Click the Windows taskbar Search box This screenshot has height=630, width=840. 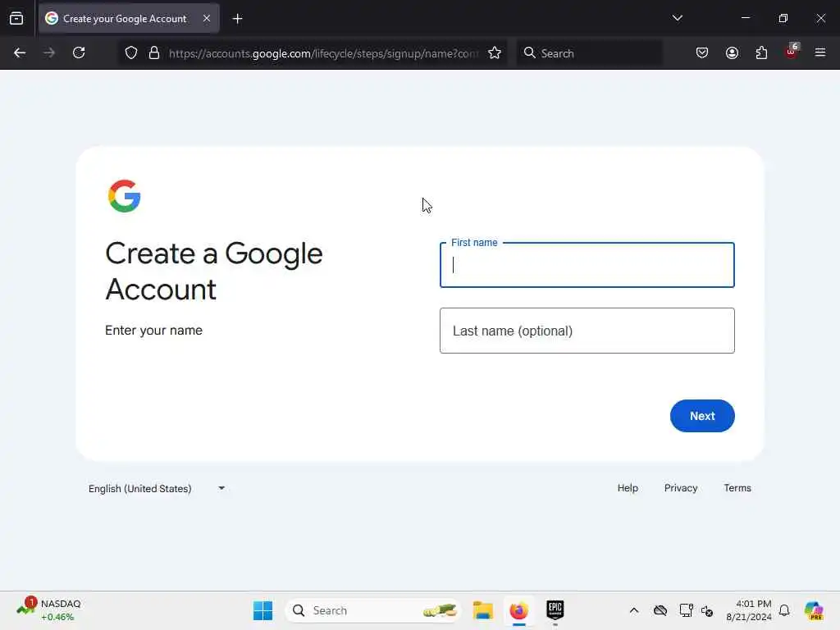(x=373, y=610)
